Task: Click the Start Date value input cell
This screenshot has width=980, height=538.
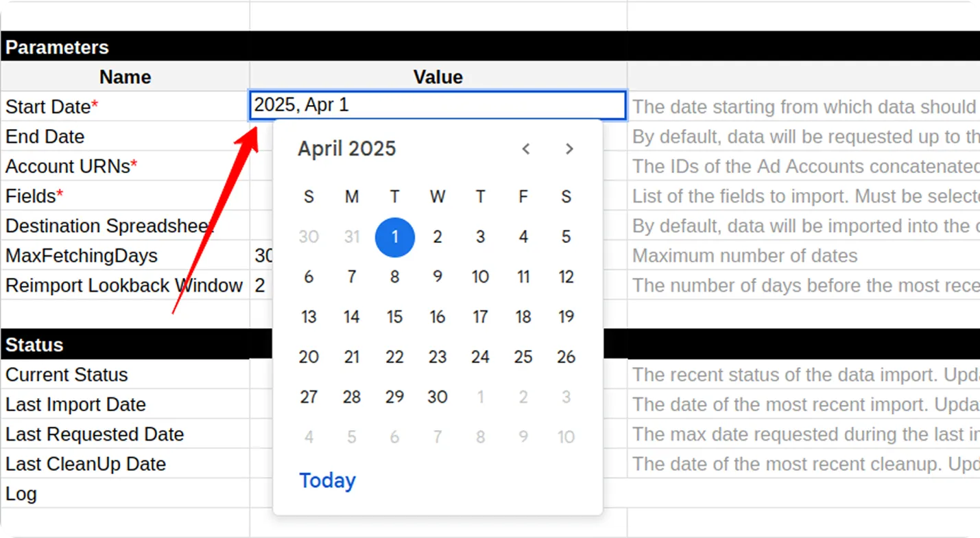Action: 438,106
